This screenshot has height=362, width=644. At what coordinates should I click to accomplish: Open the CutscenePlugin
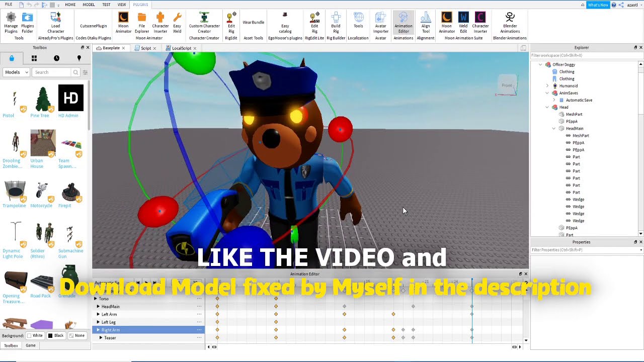click(94, 26)
